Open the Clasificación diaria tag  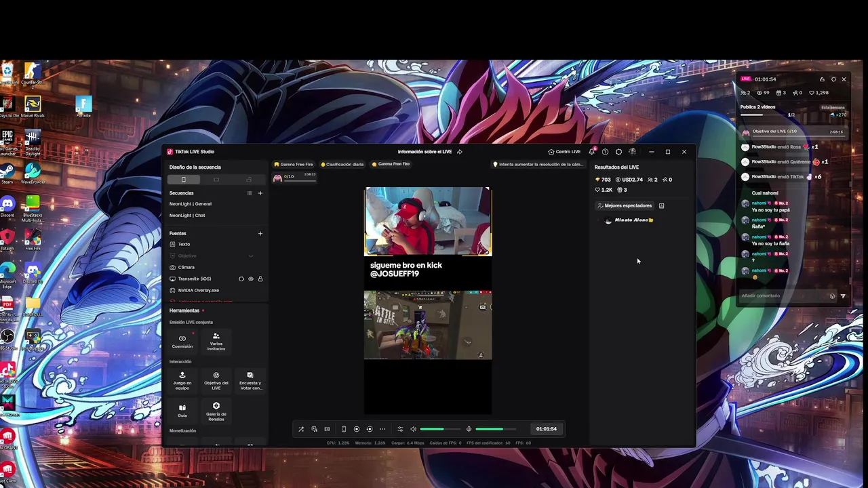point(342,164)
